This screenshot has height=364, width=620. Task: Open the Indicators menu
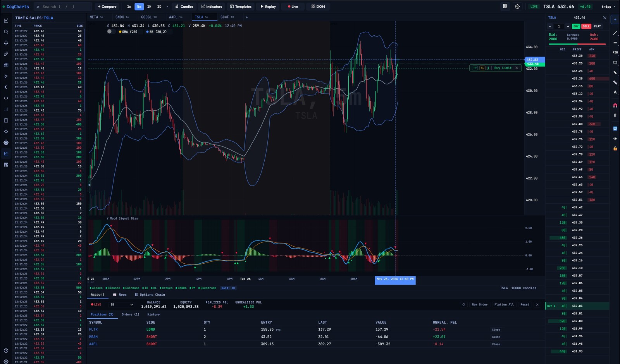click(212, 7)
